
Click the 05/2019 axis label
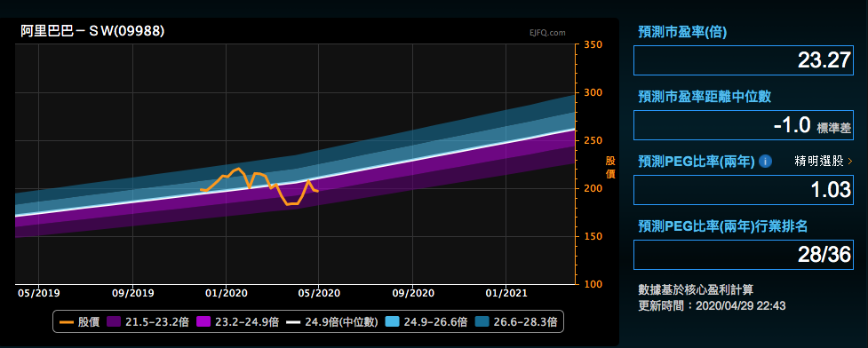pos(39,292)
